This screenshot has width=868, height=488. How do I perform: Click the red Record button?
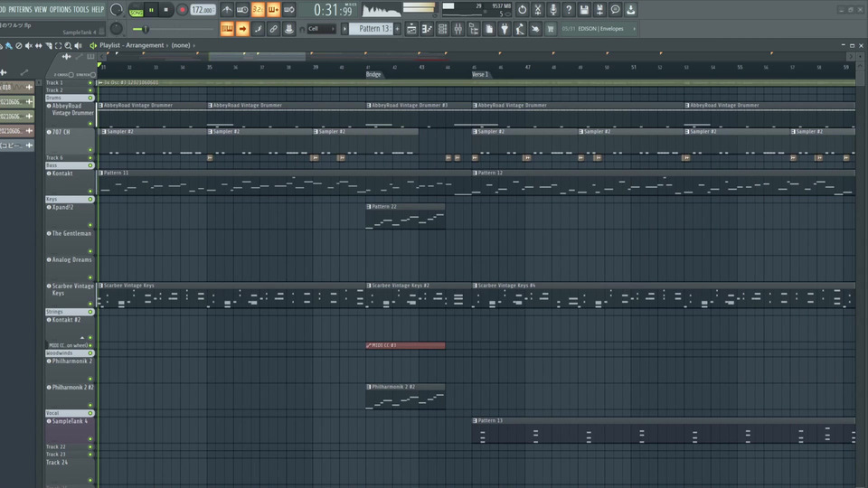point(182,10)
